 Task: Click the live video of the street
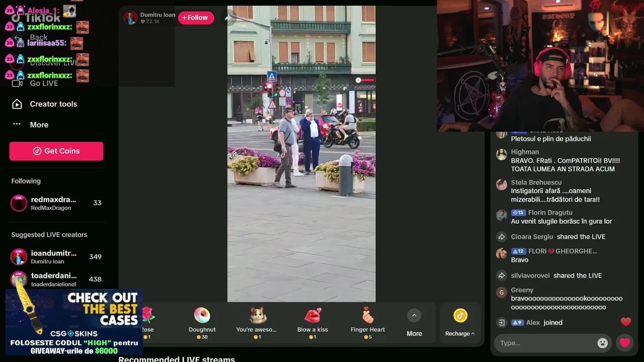[301, 154]
